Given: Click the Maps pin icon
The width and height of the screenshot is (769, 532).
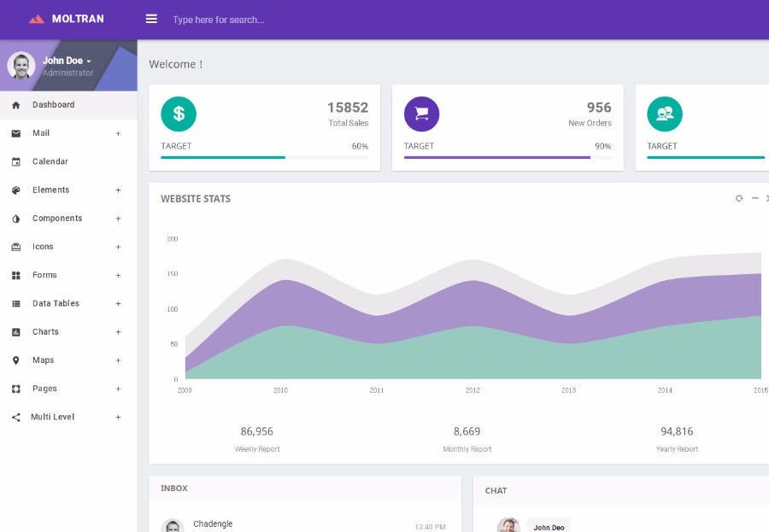Looking at the screenshot, I should [15, 360].
